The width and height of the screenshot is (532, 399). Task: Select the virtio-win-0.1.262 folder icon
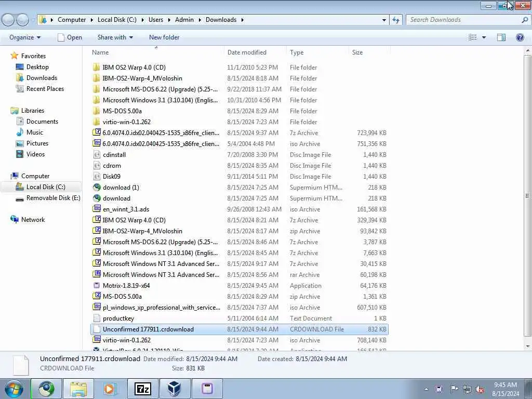tap(96, 122)
